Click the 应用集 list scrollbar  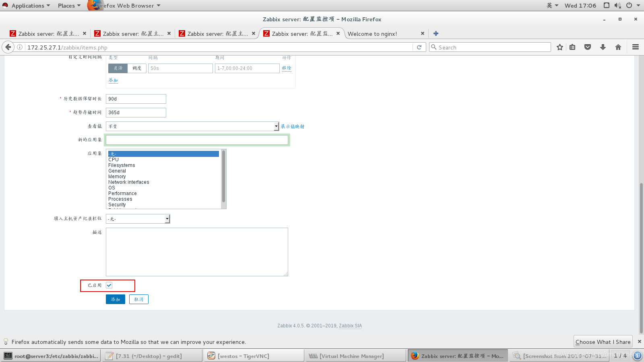coord(224,177)
